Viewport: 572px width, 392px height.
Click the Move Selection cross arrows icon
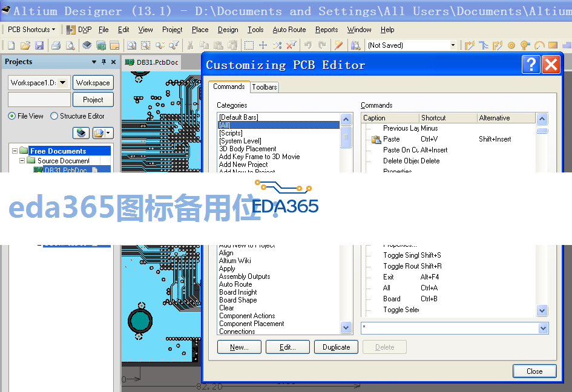[263, 45]
